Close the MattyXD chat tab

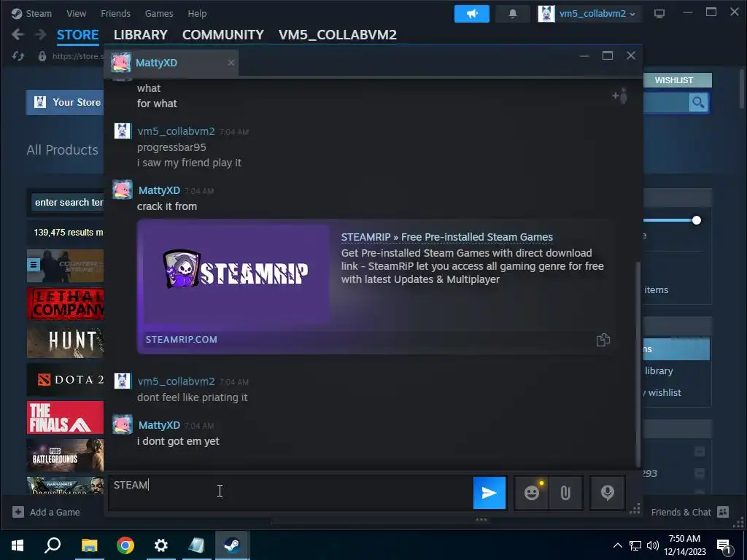[x=231, y=63]
